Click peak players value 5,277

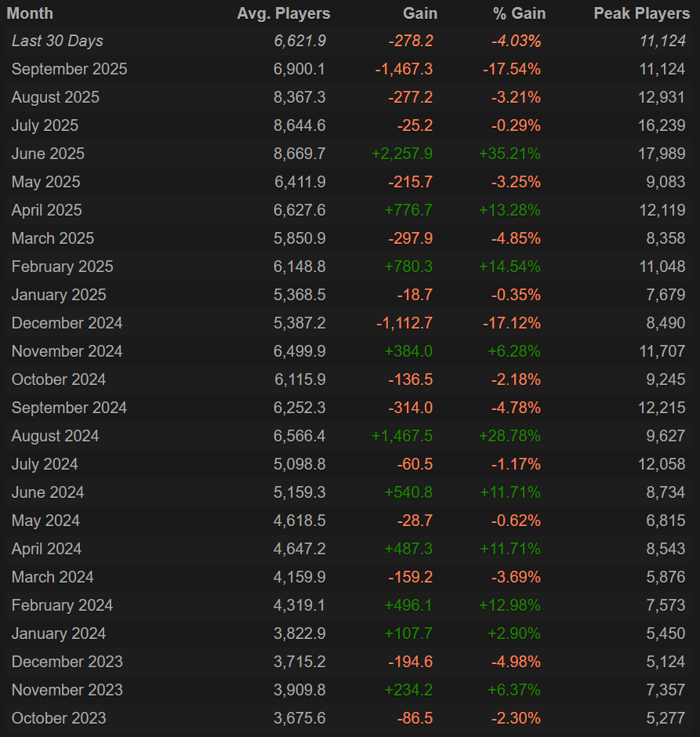click(x=666, y=717)
